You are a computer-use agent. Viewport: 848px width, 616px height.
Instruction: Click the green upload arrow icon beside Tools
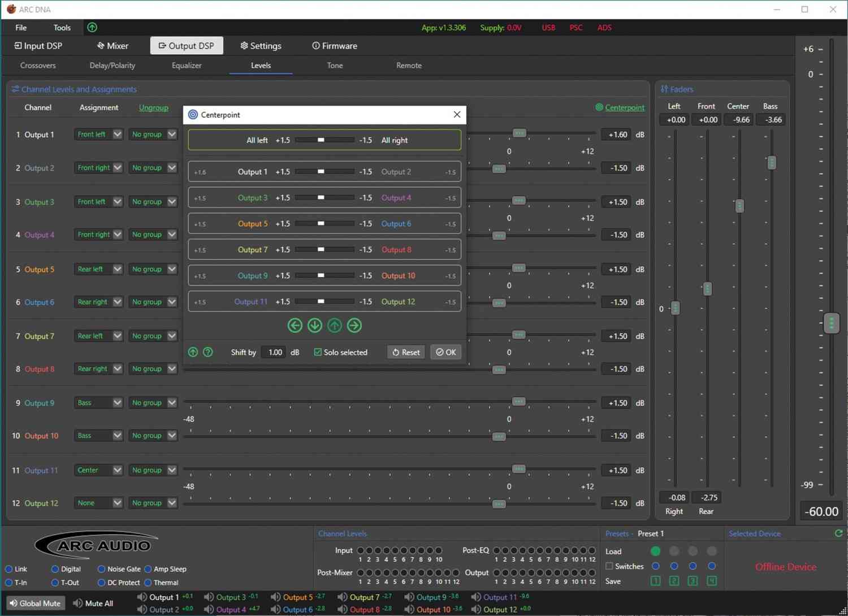[92, 27]
